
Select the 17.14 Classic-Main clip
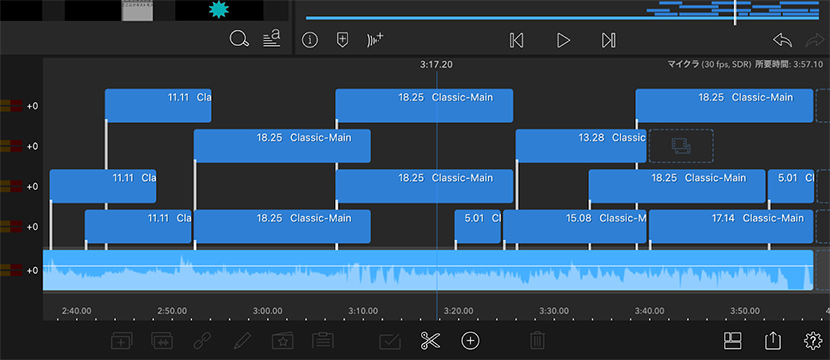731,226
